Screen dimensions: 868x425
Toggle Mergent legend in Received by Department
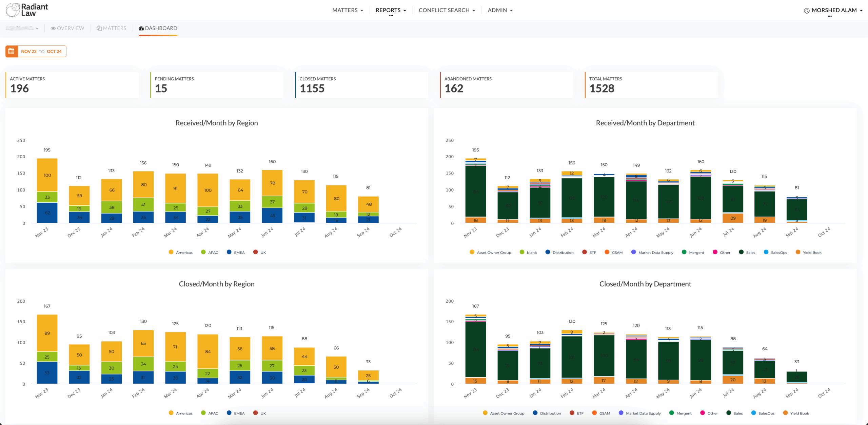coord(693,252)
